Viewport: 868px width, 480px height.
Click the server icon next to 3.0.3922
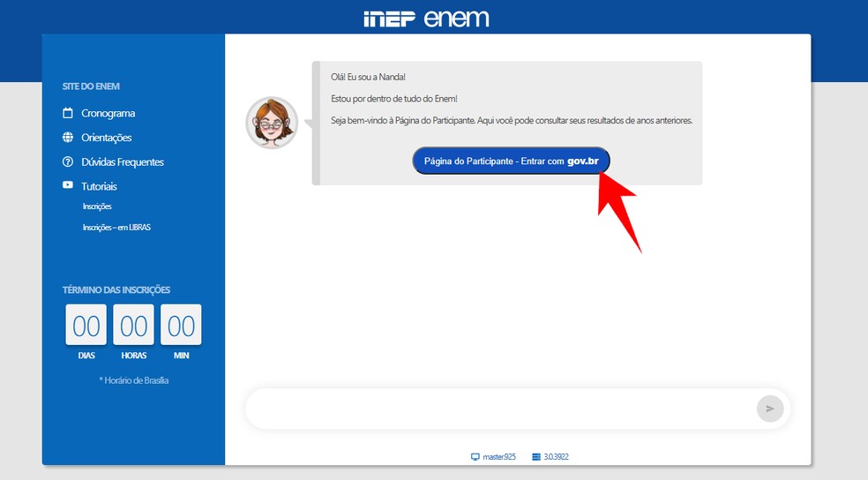tap(535, 457)
